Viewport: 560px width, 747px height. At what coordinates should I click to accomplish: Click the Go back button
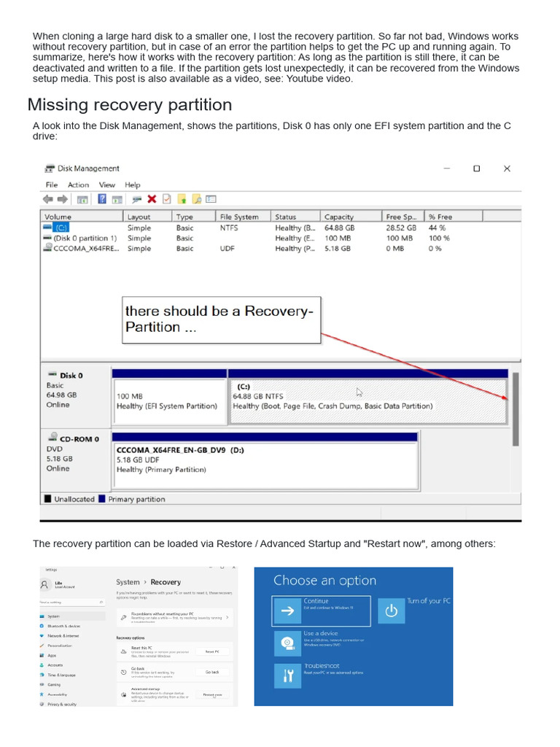[x=212, y=672]
